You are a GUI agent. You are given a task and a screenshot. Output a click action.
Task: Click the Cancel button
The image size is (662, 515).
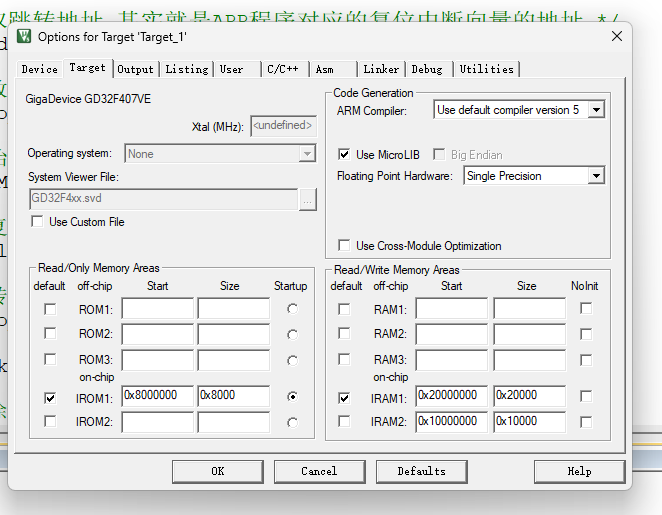(x=320, y=472)
